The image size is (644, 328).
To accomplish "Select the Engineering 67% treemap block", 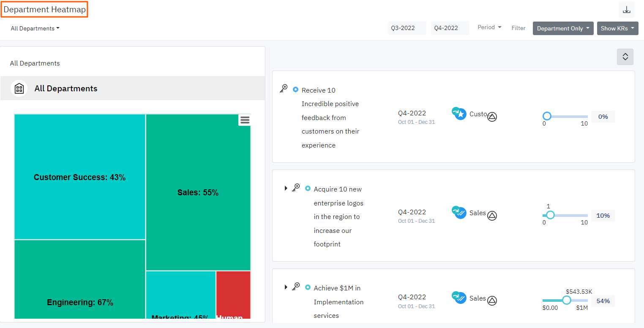I will (79, 279).
